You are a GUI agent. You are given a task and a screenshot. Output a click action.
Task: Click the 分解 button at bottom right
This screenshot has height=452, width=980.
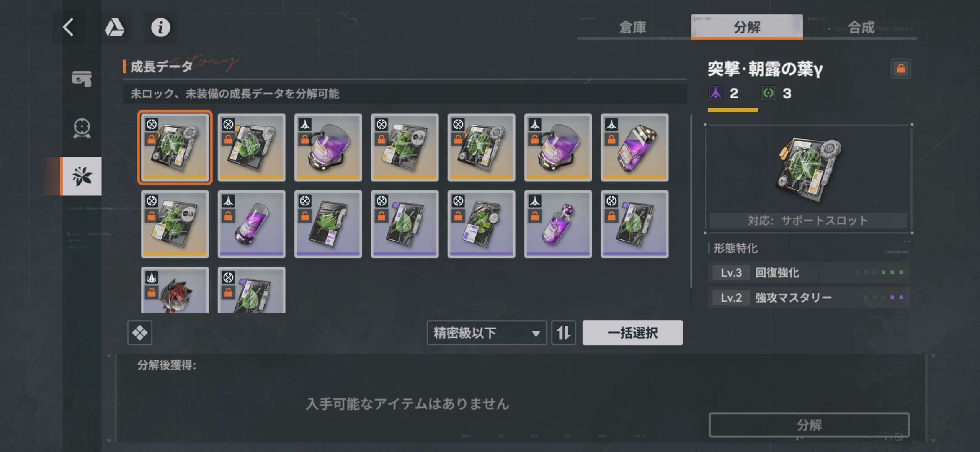809,425
